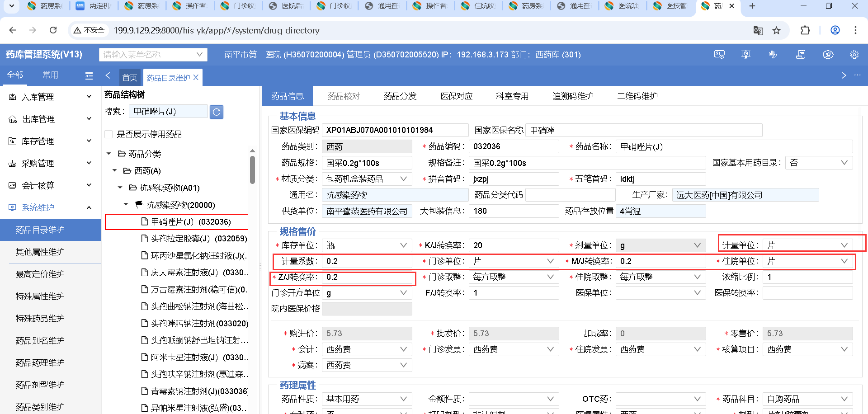The image size is (868, 414).
Task: Open the browser profile avatar icon
Action: click(x=835, y=30)
